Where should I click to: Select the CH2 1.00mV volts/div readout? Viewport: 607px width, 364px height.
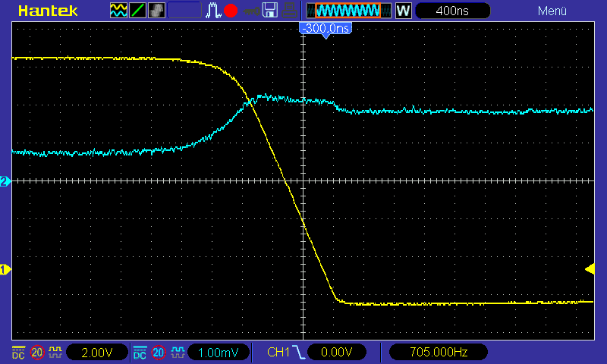(219, 353)
